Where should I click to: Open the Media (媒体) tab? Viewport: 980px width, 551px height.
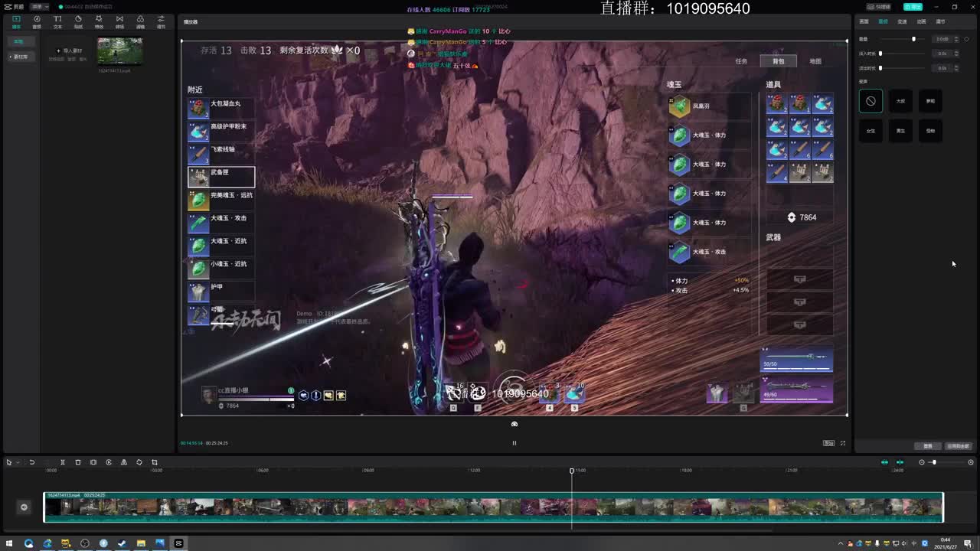click(16, 21)
